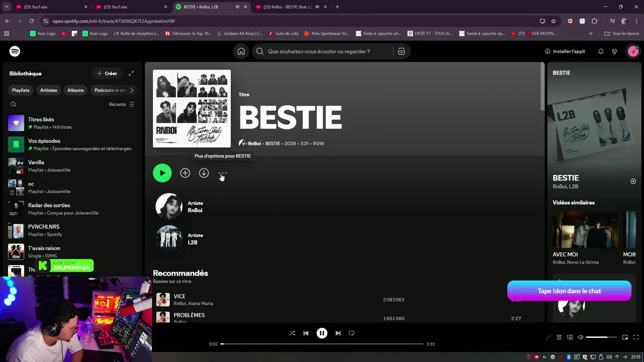This screenshot has height=362, width=644.
Task: Open the T'avais raison single
Action: pos(73,252)
